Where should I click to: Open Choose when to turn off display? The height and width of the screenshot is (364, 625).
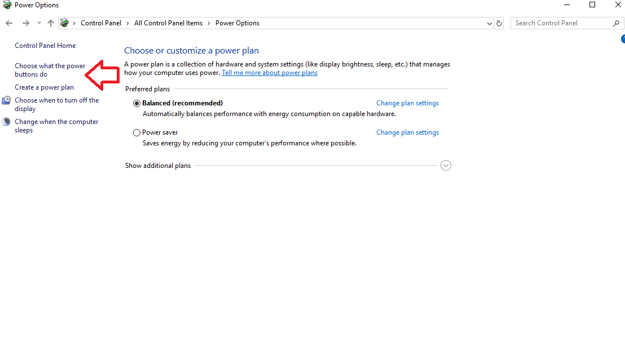56,104
